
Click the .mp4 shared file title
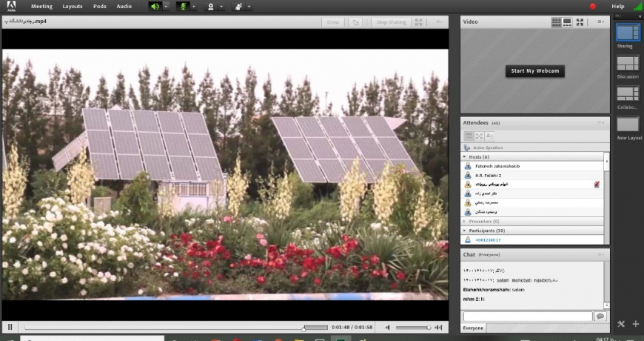[25, 21]
